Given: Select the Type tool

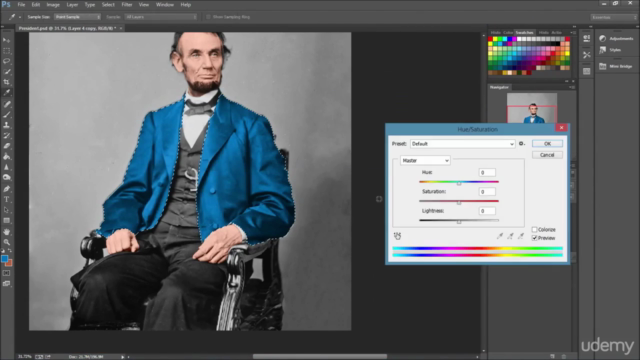Looking at the screenshot, I should (7, 200).
